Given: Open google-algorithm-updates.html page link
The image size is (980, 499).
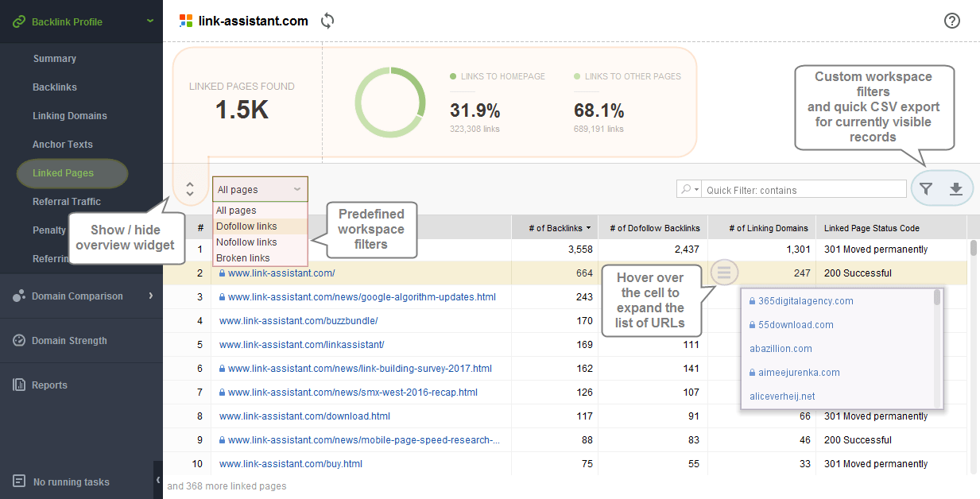Looking at the screenshot, I should [362, 297].
